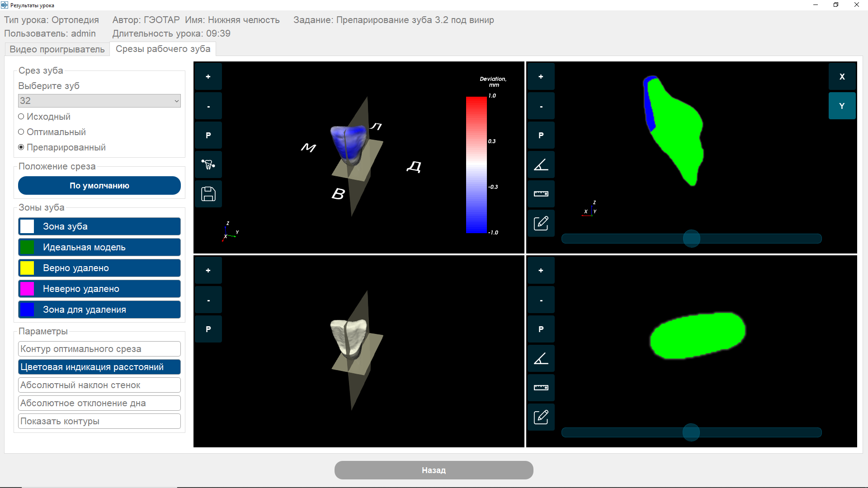Select the angle measurement tool in top-right view

pyautogui.click(x=541, y=164)
